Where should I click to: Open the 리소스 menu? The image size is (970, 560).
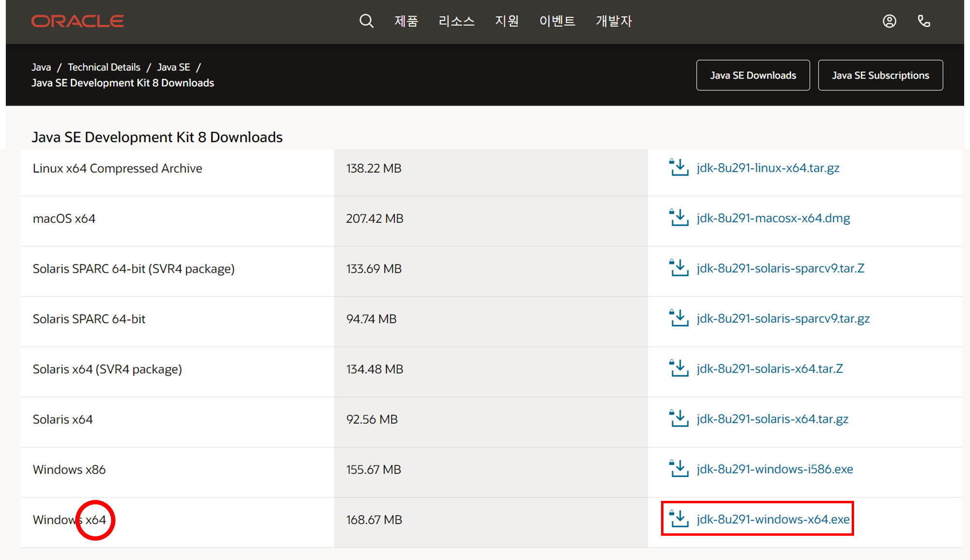[x=456, y=21]
